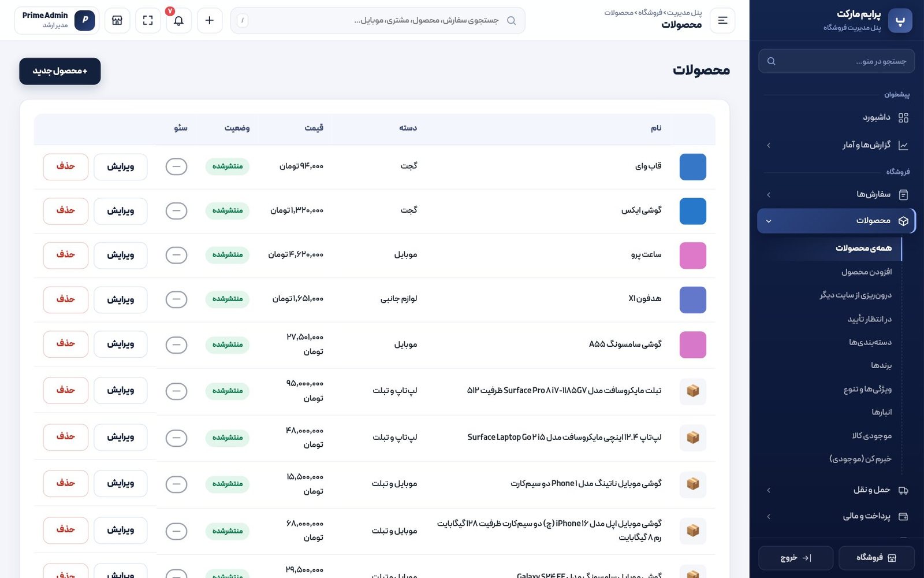
Task: Open the Prime Admin profile avatar
Action: click(x=85, y=20)
